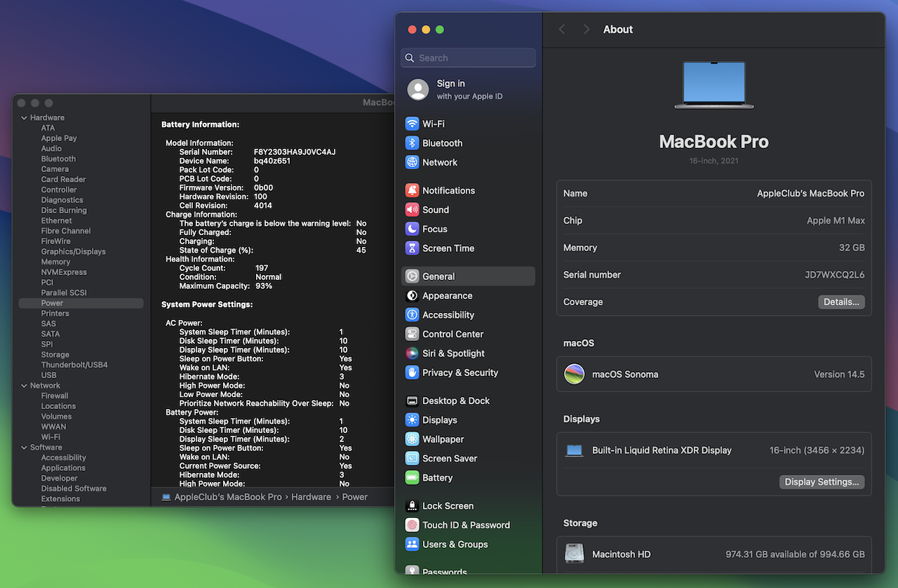Screen dimensions: 898x588
Task: Open Wi-Fi settings icon in sidebar
Action: point(412,123)
